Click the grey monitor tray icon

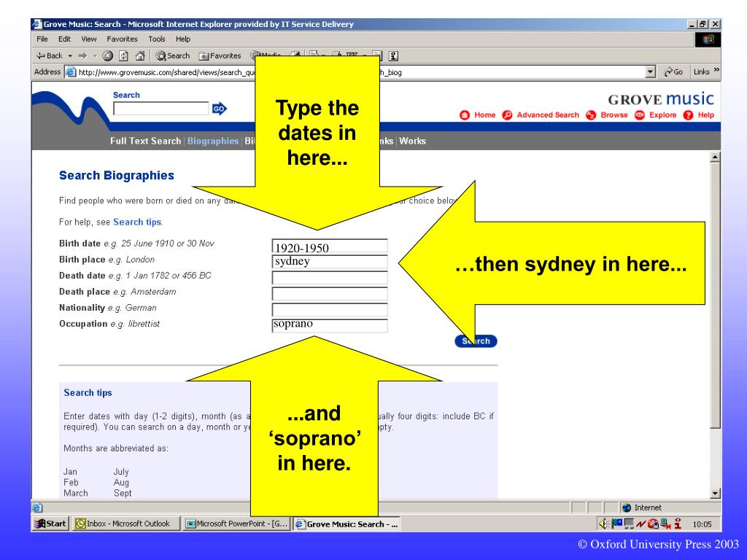(629, 524)
